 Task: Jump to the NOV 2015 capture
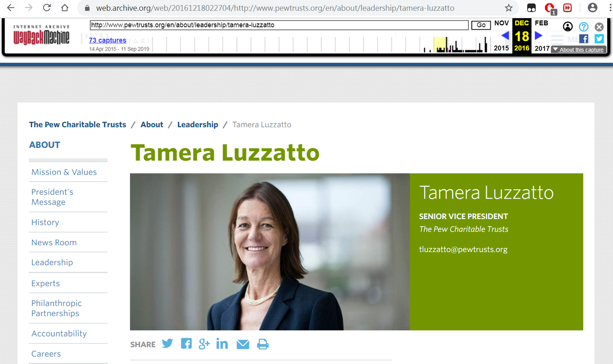click(x=501, y=35)
